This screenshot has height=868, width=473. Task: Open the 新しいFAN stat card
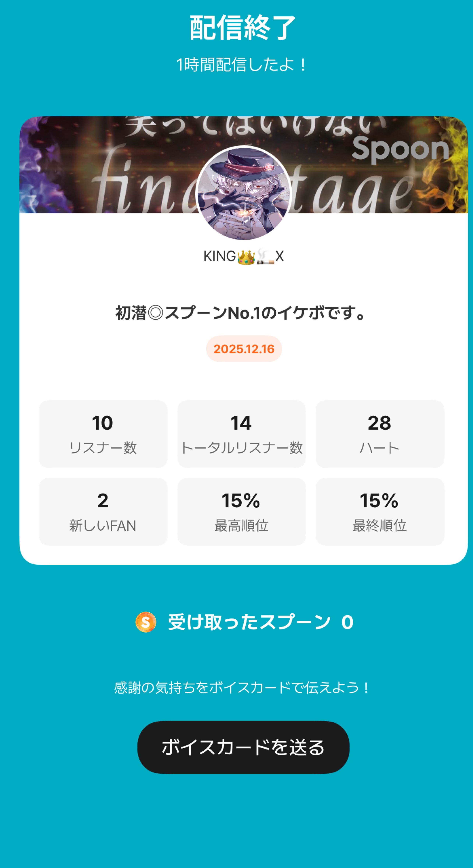[103, 511]
